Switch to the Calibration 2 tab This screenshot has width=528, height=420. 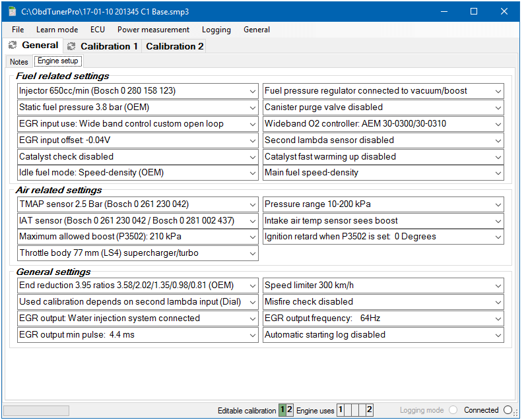point(174,46)
